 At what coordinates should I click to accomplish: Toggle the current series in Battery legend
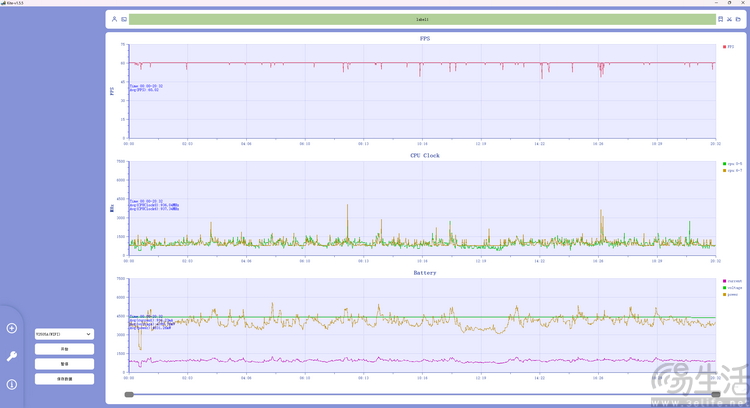click(732, 281)
